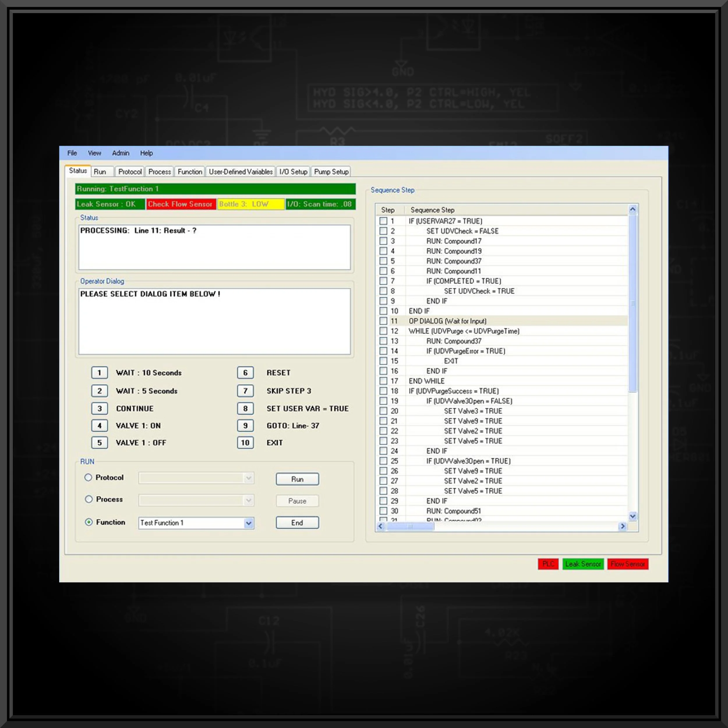Click the End button
The width and height of the screenshot is (728, 728).
point(297,523)
